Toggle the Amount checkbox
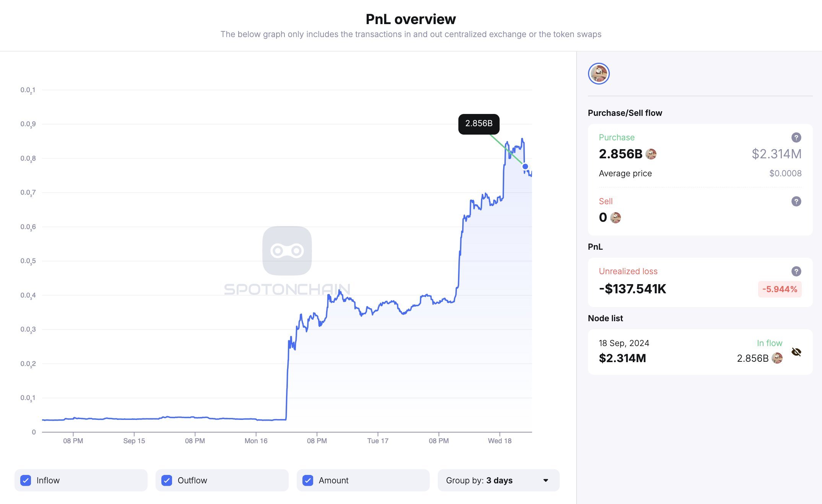822x504 pixels. tap(308, 480)
